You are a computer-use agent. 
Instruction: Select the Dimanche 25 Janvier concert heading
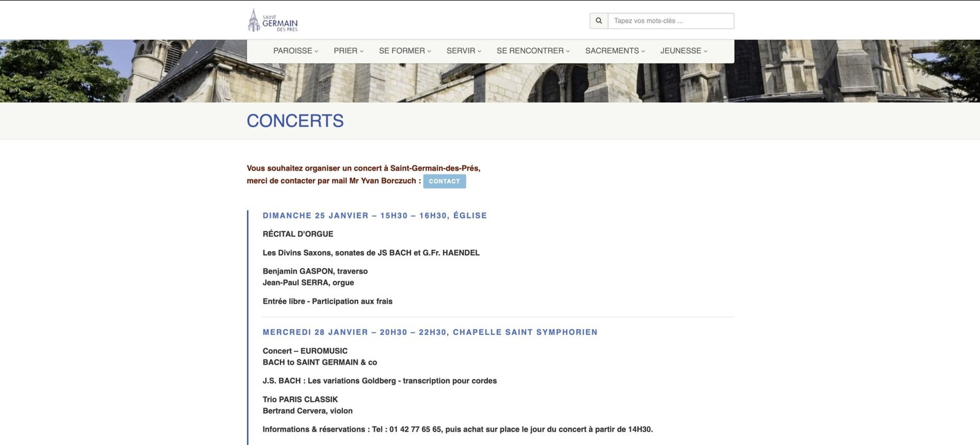[x=374, y=215]
